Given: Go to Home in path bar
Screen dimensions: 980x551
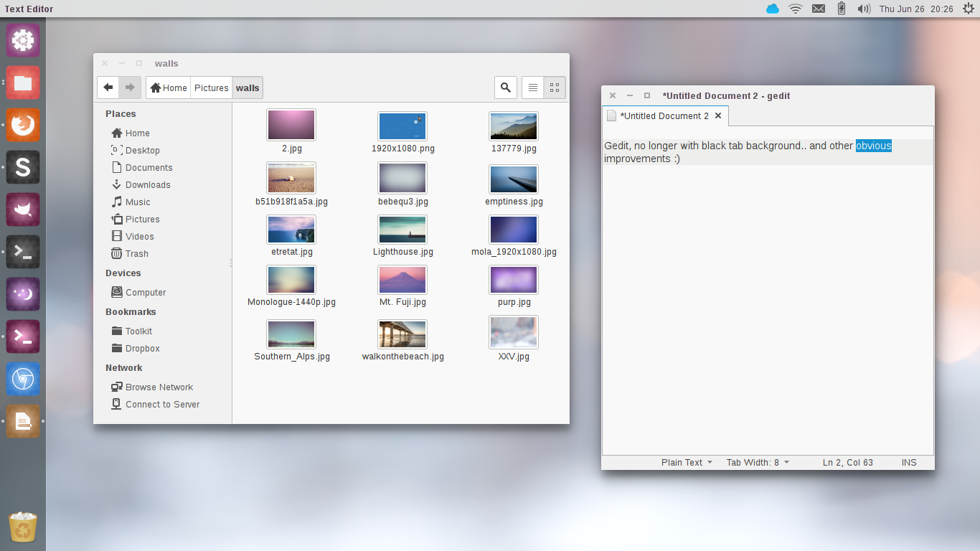Looking at the screenshot, I should pyautogui.click(x=169, y=88).
